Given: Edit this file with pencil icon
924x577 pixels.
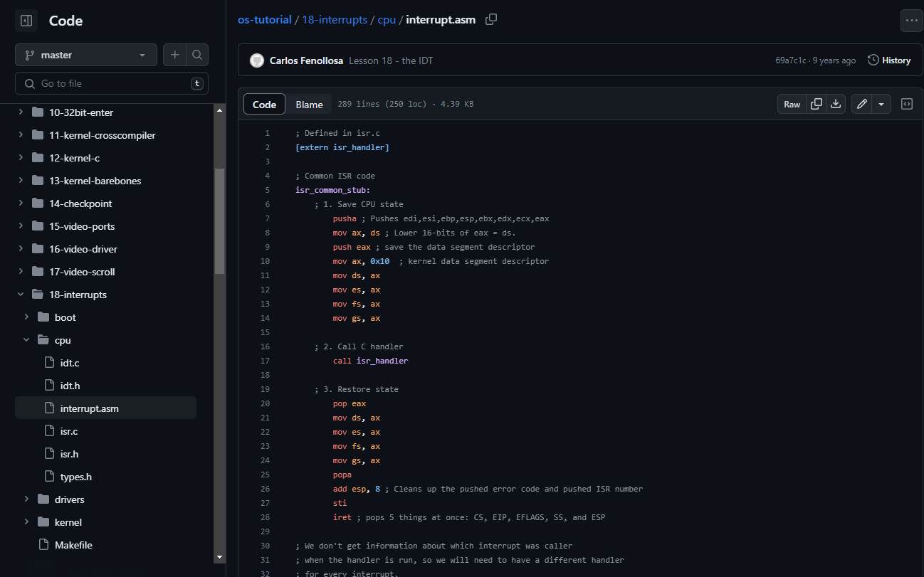Looking at the screenshot, I should pos(861,104).
